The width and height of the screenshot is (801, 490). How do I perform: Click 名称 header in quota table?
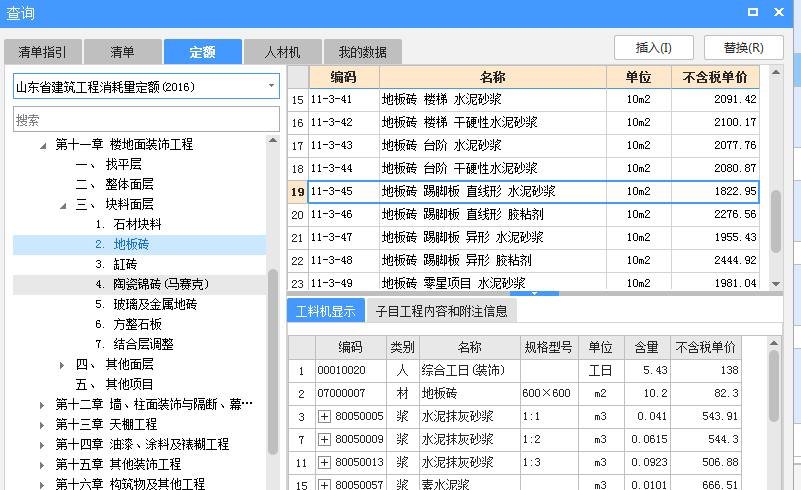pos(492,77)
